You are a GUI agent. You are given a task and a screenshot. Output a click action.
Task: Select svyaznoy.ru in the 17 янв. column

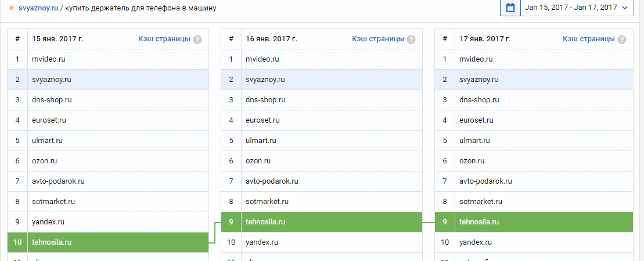coord(479,80)
